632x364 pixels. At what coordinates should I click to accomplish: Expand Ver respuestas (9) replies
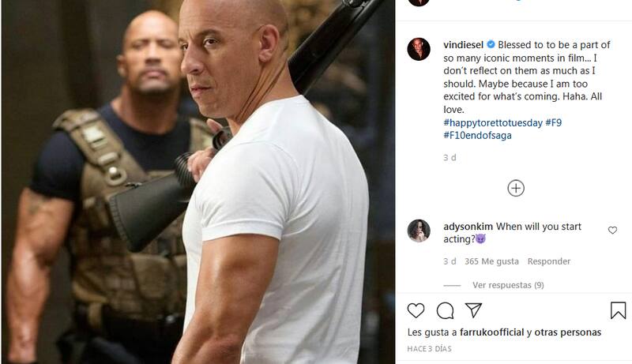coord(508,285)
